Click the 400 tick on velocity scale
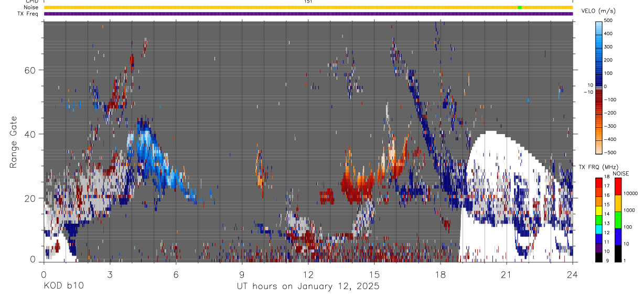This screenshot has height=297, width=644. point(608,34)
